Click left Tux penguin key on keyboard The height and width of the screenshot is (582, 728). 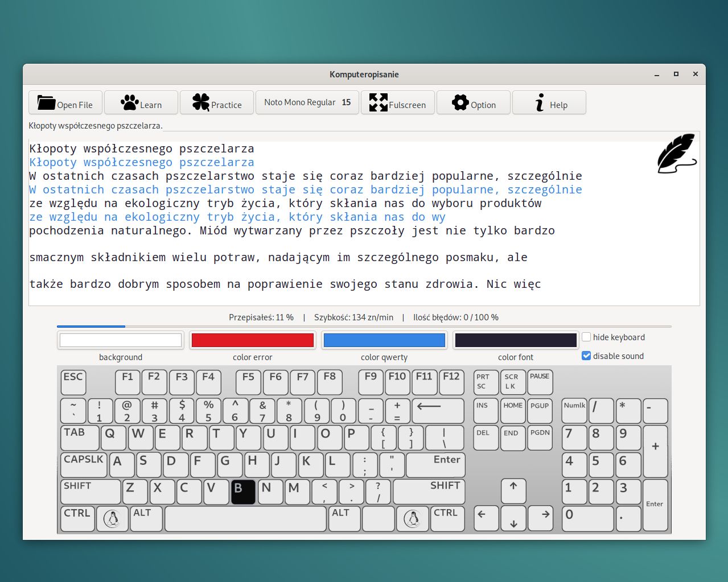[112, 519]
